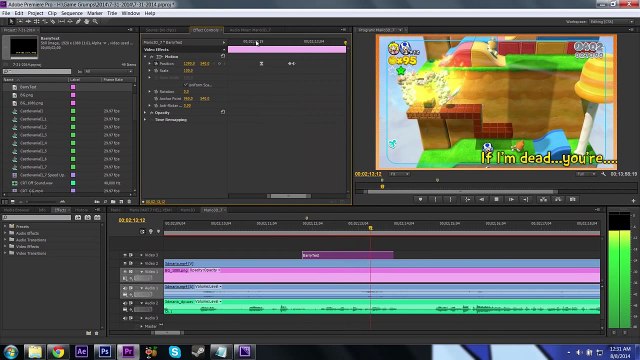Mute Audio 2 track speaker icon
Image resolution: width=640 pixels, height=360 pixels.
[x=125, y=303]
